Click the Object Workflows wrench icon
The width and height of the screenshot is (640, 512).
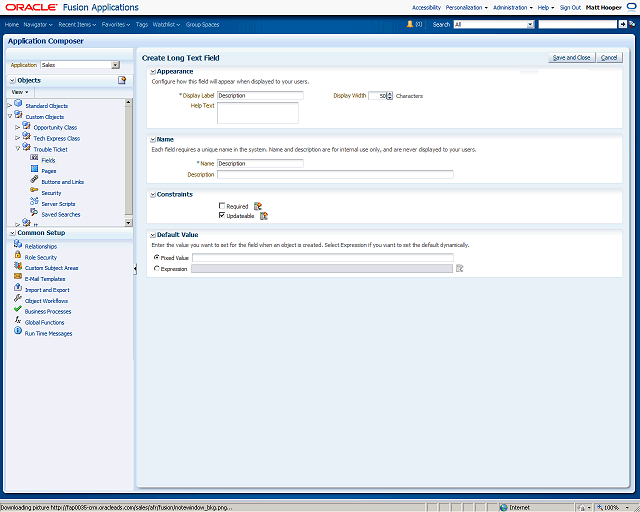click(x=18, y=298)
